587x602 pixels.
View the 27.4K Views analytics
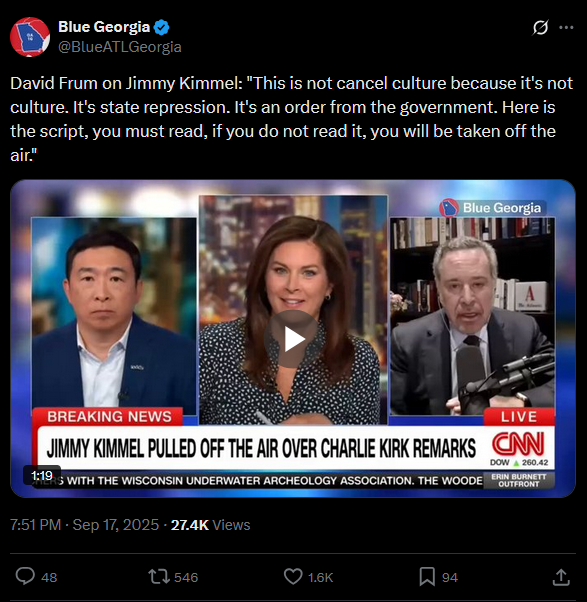[x=210, y=525]
